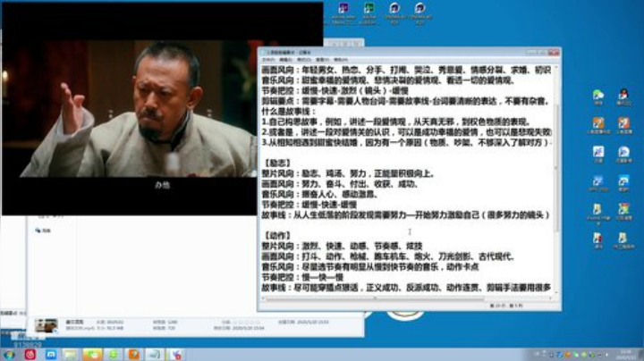
Task: Click Notepad horizontal scrollbar thumb
Action: 375,298
